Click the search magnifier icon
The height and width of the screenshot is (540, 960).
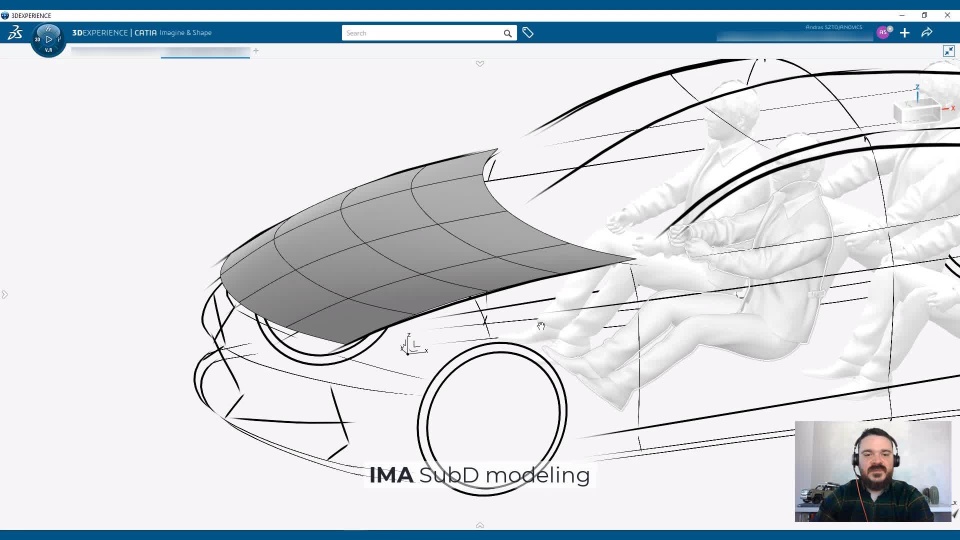(x=508, y=33)
